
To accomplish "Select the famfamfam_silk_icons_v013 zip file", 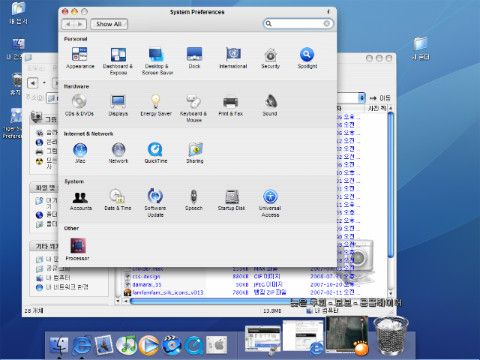I will tap(168, 293).
